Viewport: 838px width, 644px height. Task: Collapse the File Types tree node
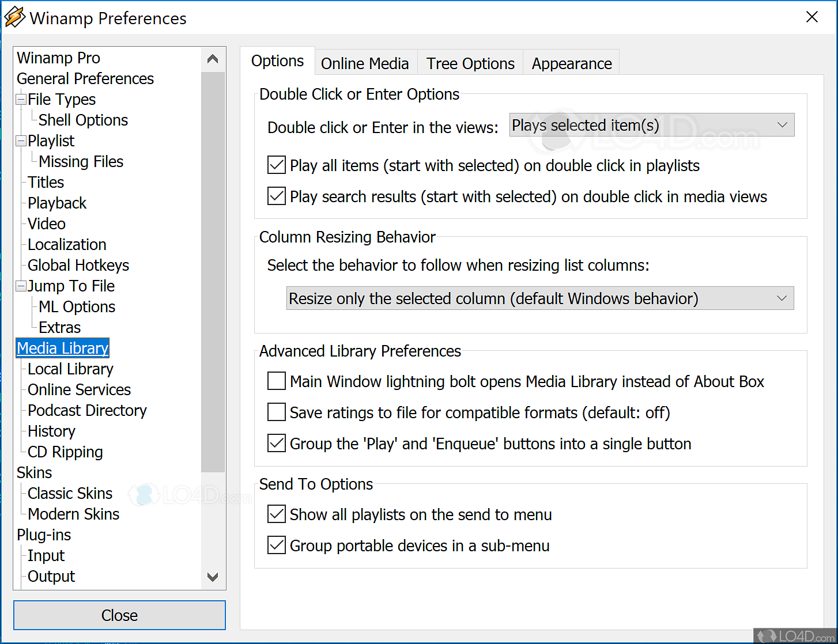(x=21, y=100)
